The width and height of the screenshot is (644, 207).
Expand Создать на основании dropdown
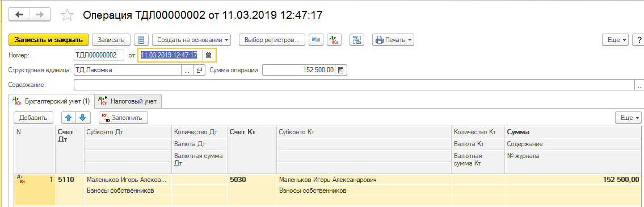pos(191,40)
